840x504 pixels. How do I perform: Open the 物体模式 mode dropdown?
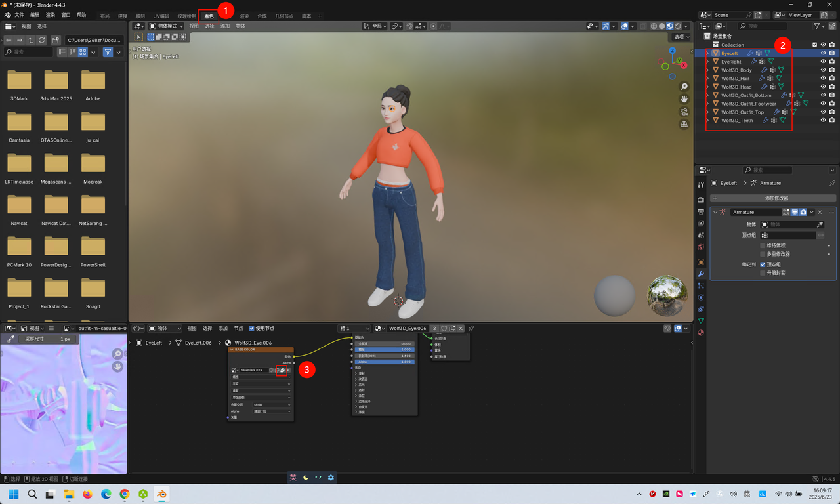(x=166, y=26)
